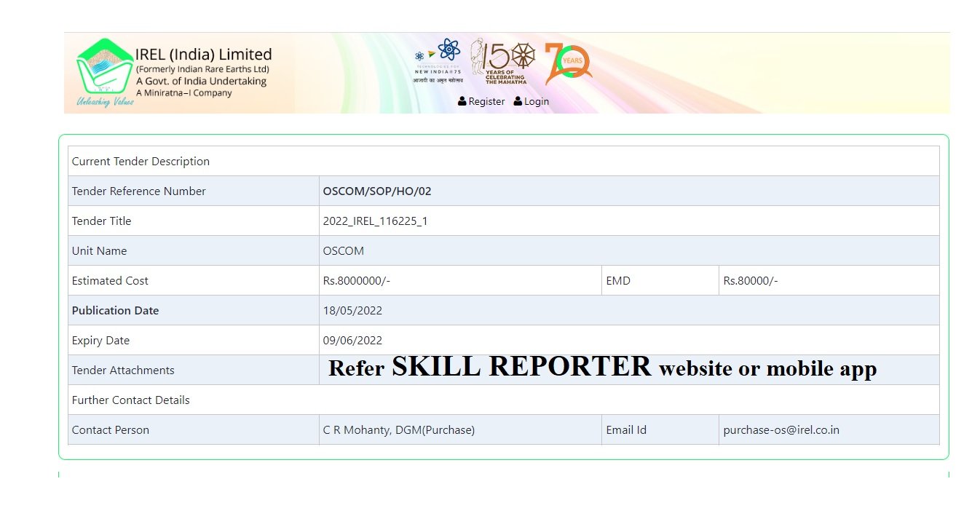Click tender title 2022_IREL_116225_1
This screenshot has height=527, width=980.
[375, 221]
